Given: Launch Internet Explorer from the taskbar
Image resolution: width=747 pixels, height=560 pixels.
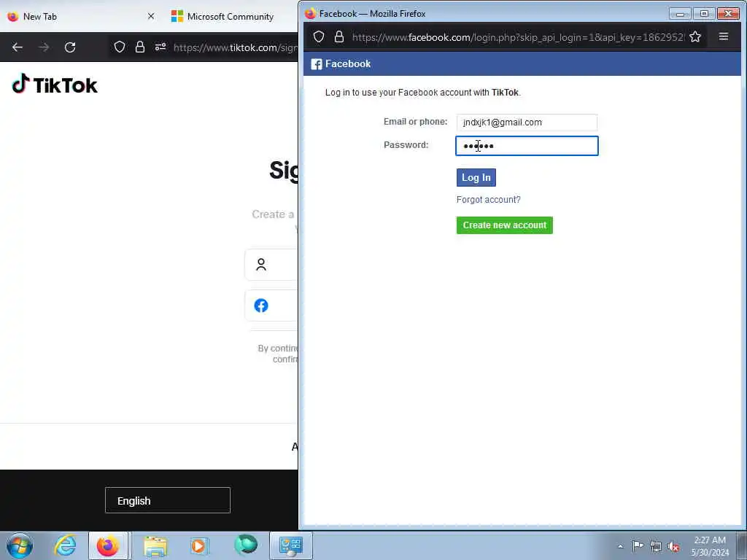Looking at the screenshot, I should pyautogui.click(x=65, y=545).
